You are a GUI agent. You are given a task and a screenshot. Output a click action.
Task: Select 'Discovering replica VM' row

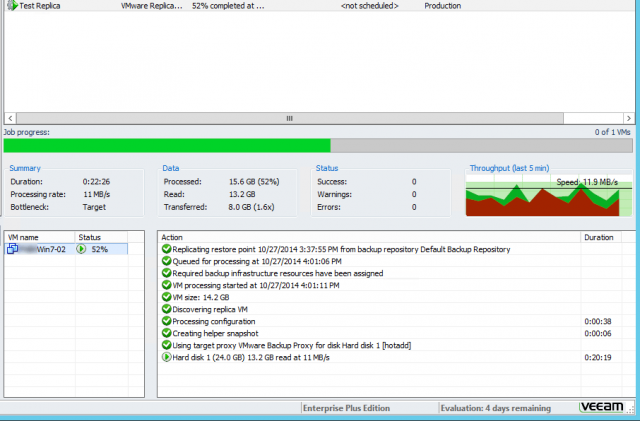click(x=210, y=309)
